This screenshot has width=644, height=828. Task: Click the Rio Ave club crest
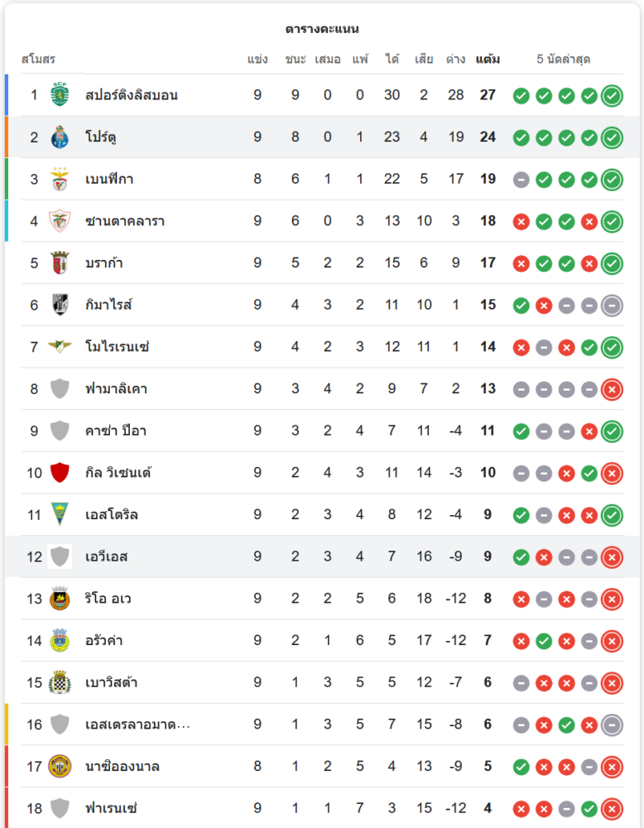[60, 599]
